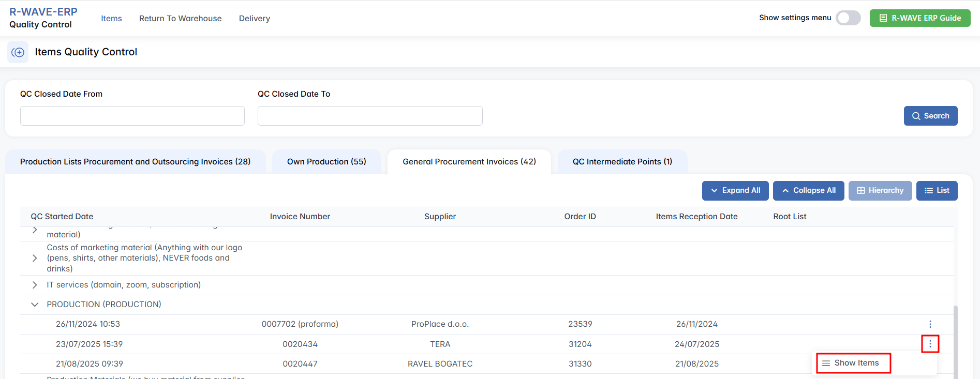Click three-dot menu for TERA invoice row
The height and width of the screenshot is (379, 980).
[930, 344]
